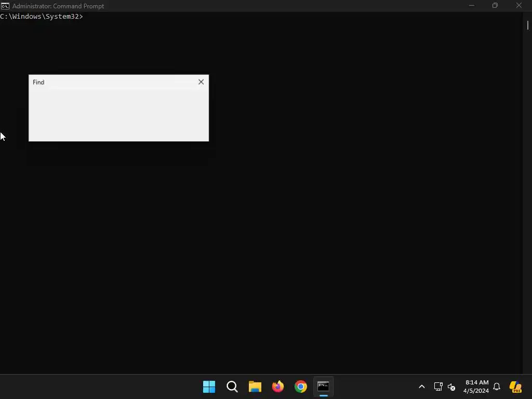Viewport: 532px width, 399px height.
Task: Click the C:\Windows\System32> prompt line
Action: pyautogui.click(x=42, y=16)
